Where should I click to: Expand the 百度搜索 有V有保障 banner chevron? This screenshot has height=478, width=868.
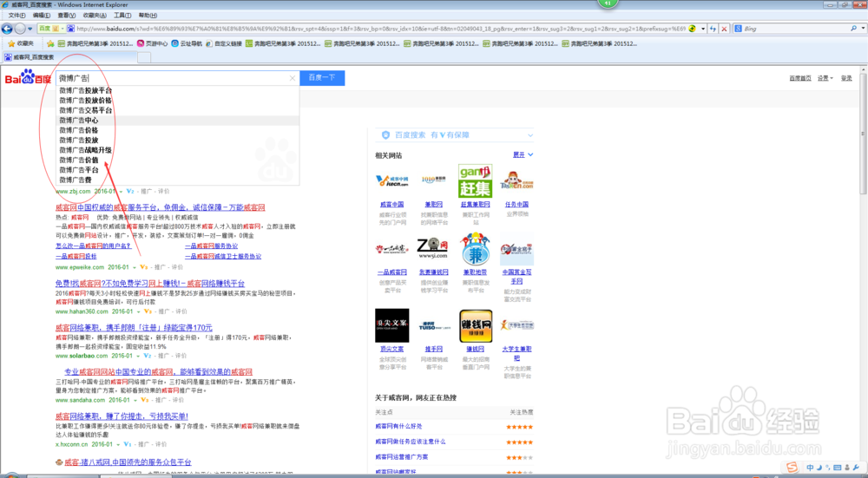tap(530, 135)
